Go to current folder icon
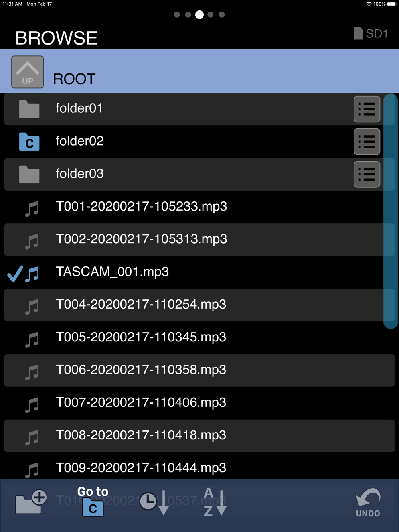Screen dimensions: 399x532 [x=93, y=501]
